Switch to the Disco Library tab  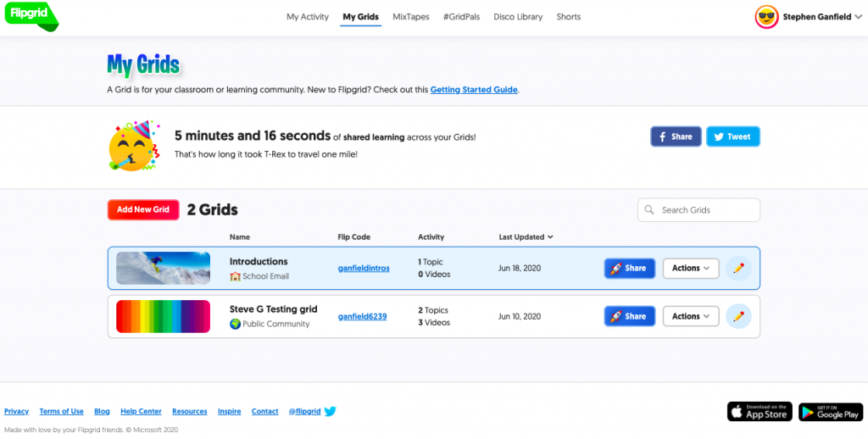point(518,17)
